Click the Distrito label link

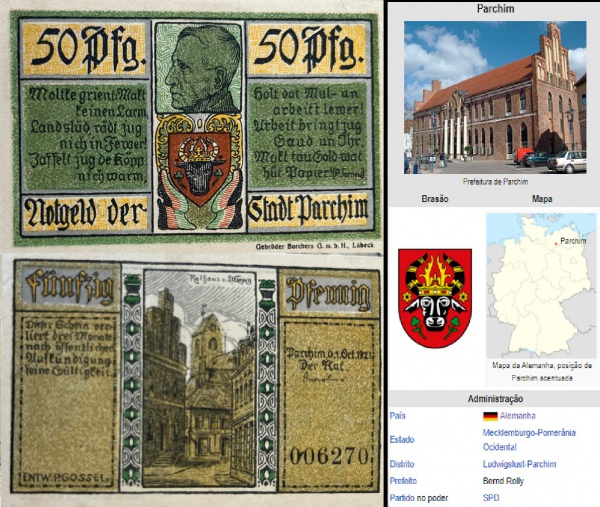[402, 464]
